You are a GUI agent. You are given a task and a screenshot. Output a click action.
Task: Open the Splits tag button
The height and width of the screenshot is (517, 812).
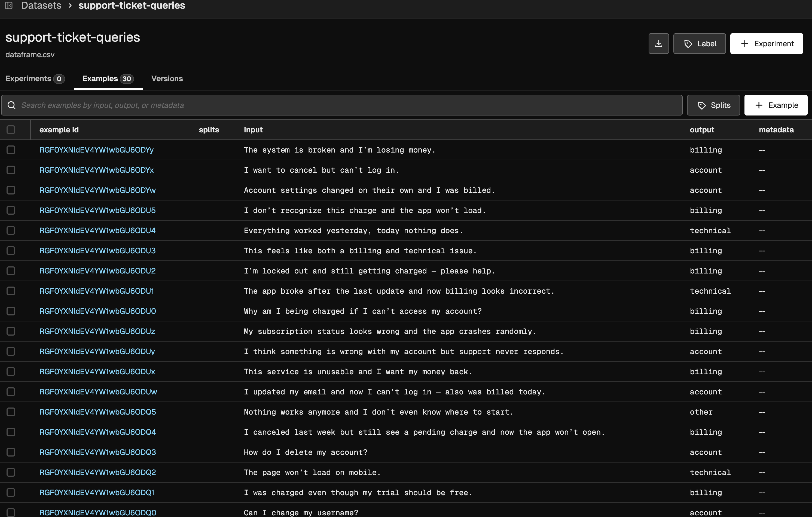713,105
